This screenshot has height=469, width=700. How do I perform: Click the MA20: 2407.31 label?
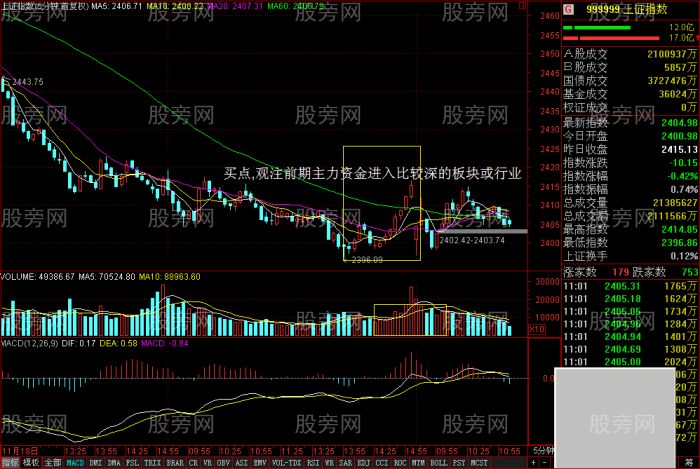click(x=235, y=6)
